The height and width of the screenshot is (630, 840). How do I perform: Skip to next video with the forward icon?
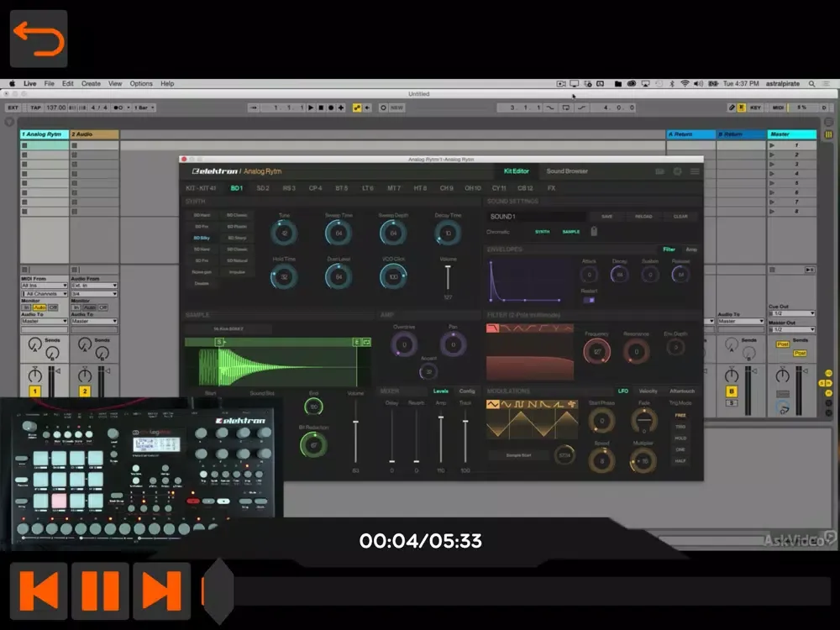pyautogui.click(x=162, y=591)
